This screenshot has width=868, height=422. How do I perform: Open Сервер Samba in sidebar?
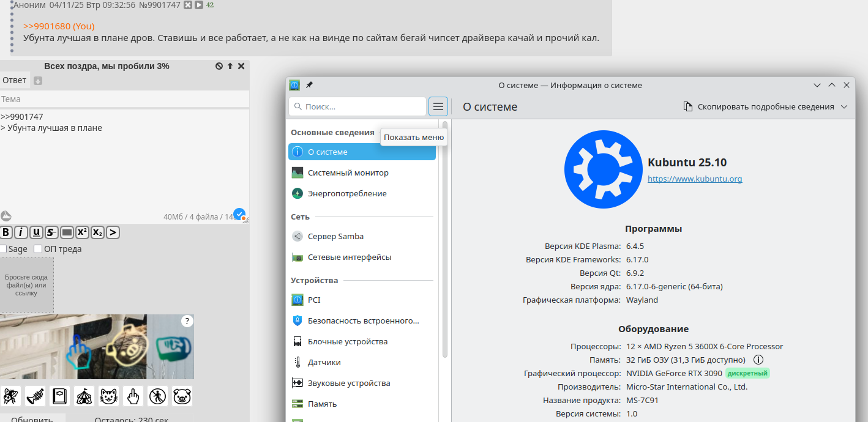(362, 236)
